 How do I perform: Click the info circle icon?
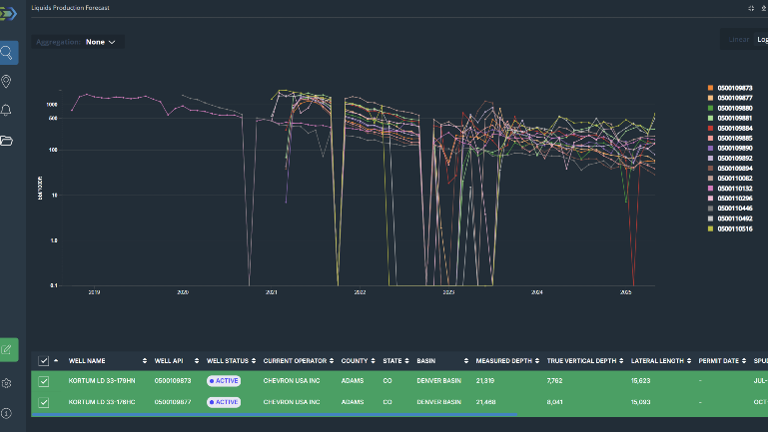(8, 412)
